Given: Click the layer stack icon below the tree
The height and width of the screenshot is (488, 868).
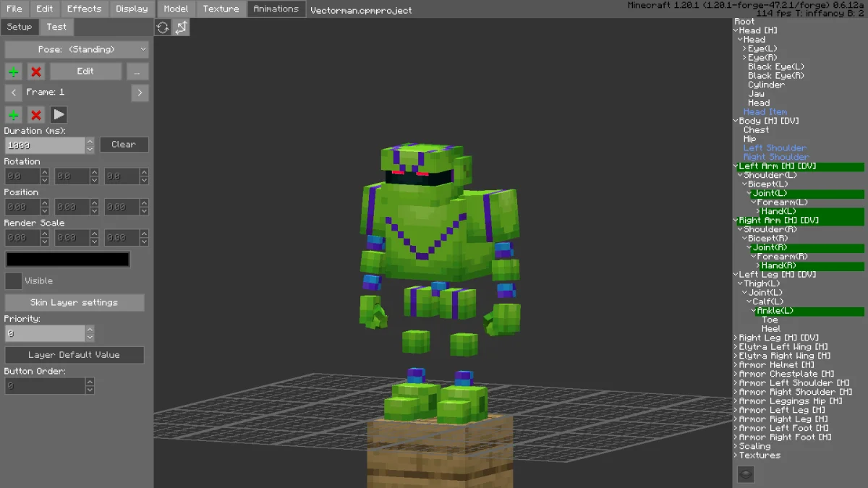Looking at the screenshot, I should 746,474.
